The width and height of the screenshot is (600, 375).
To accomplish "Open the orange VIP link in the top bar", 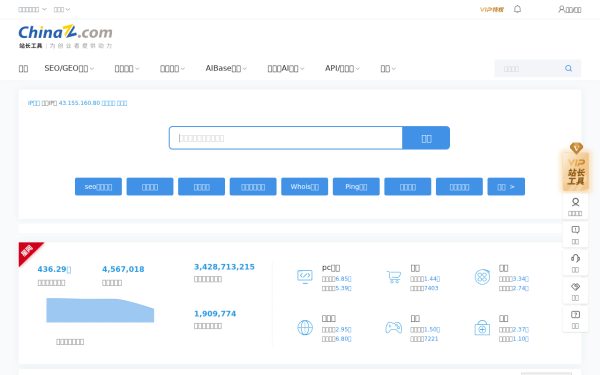I will 492,10.
